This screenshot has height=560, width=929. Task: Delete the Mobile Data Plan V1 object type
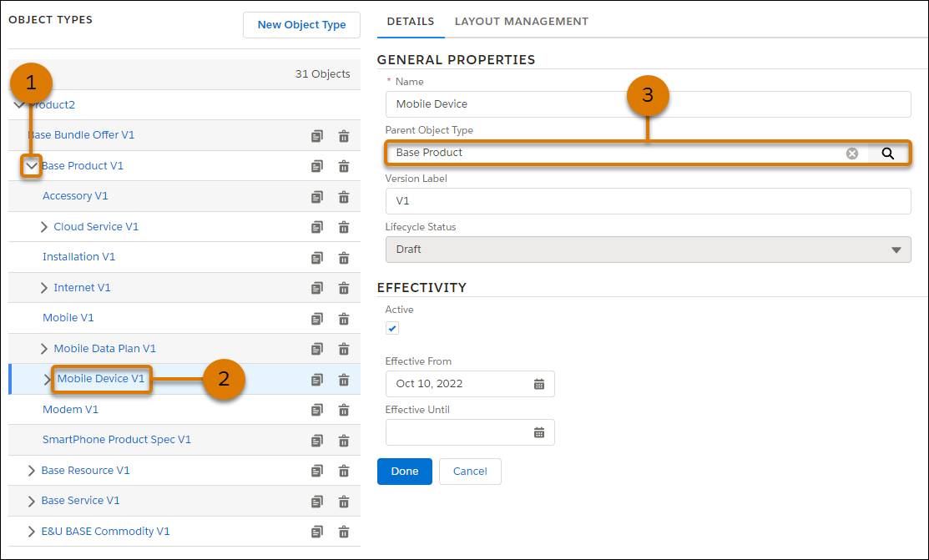pos(344,349)
